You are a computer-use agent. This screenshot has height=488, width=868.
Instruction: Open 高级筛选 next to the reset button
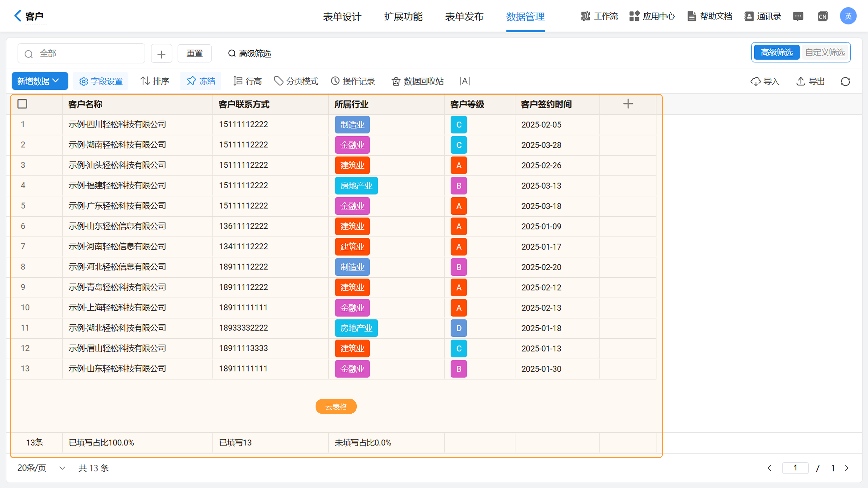click(250, 54)
